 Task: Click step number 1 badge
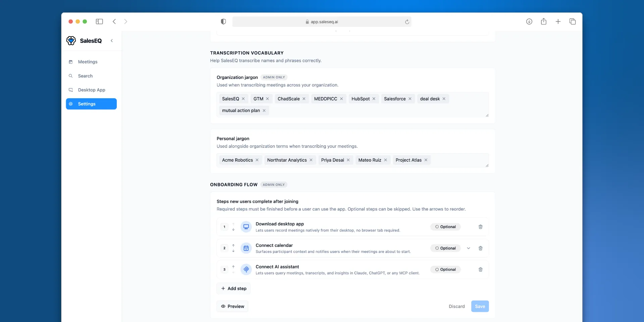(224, 227)
